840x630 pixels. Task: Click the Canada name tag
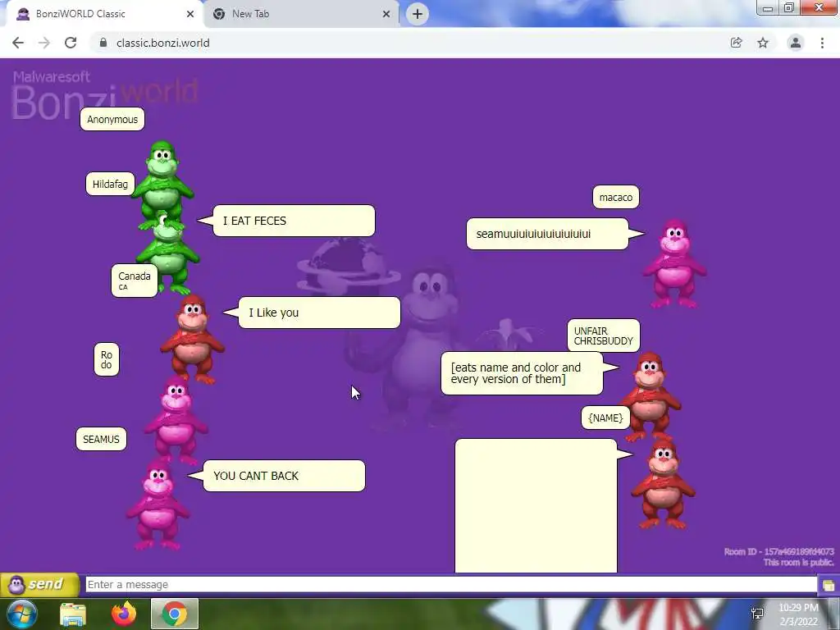point(135,281)
